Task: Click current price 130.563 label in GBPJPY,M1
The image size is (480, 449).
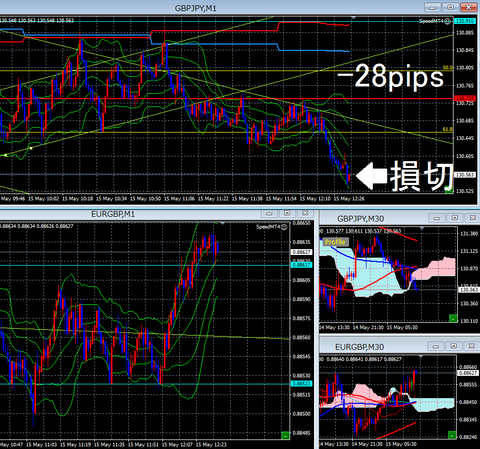Action: coord(465,175)
